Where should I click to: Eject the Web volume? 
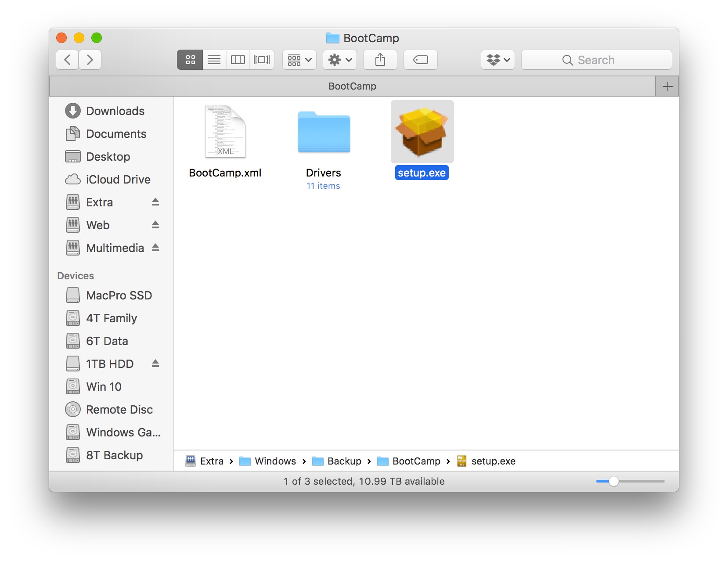click(x=155, y=225)
